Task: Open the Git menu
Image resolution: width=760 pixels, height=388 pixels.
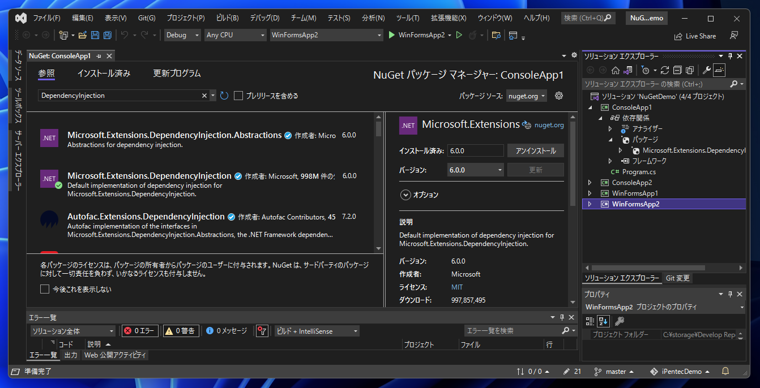Action: pos(146,18)
